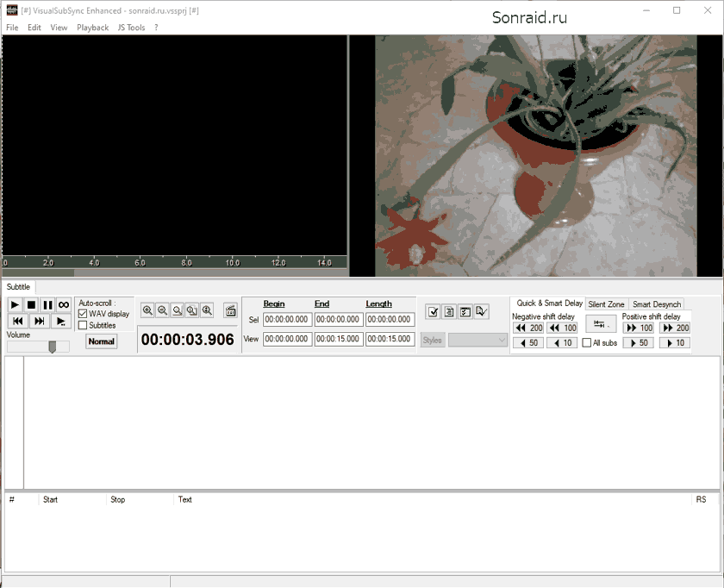Click the document with checkmark icon
The width and height of the screenshot is (724, 588).
pyautogui.click(x=481, y=312)
